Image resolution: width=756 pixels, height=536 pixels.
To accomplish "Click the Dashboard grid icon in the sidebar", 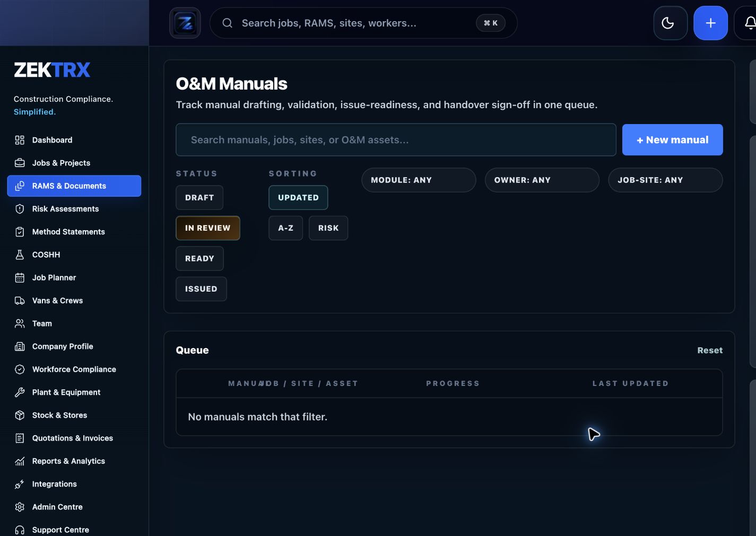I will [20, 140].
